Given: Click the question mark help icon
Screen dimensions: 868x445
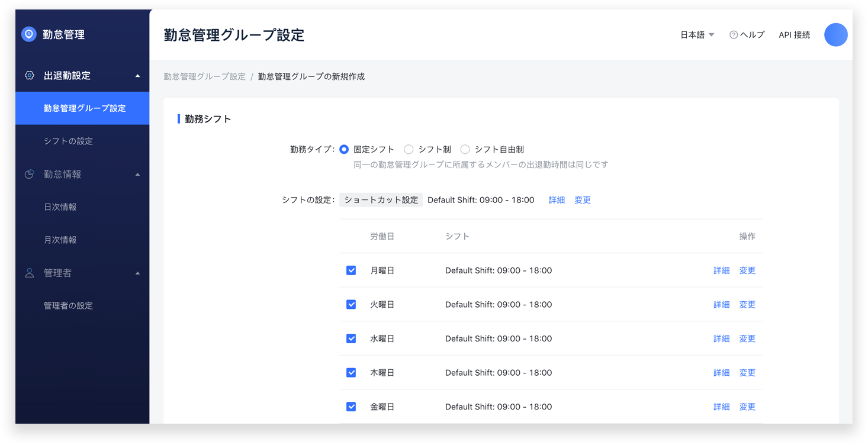Looking at the screenshot, I should click(734, 35).
